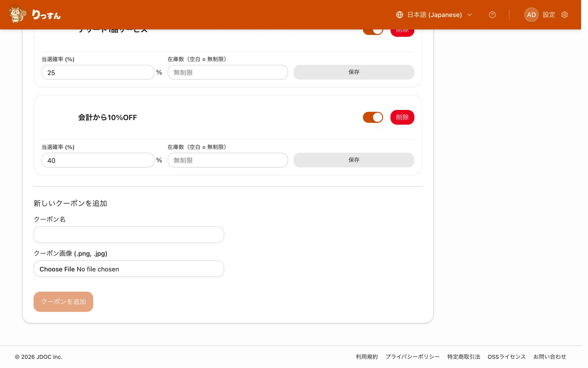
Task: Click the りっすん squirrel mascot logo
Action: 18,14
